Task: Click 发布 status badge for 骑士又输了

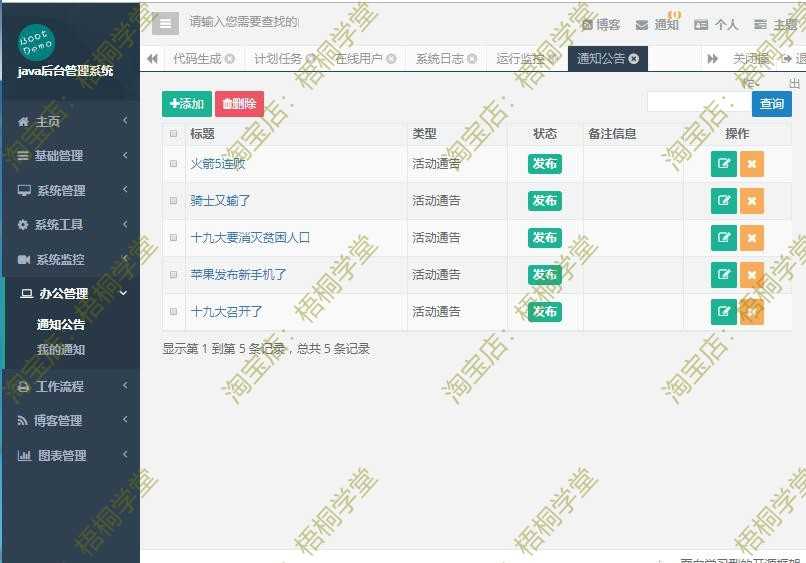Action: [545, 201]
